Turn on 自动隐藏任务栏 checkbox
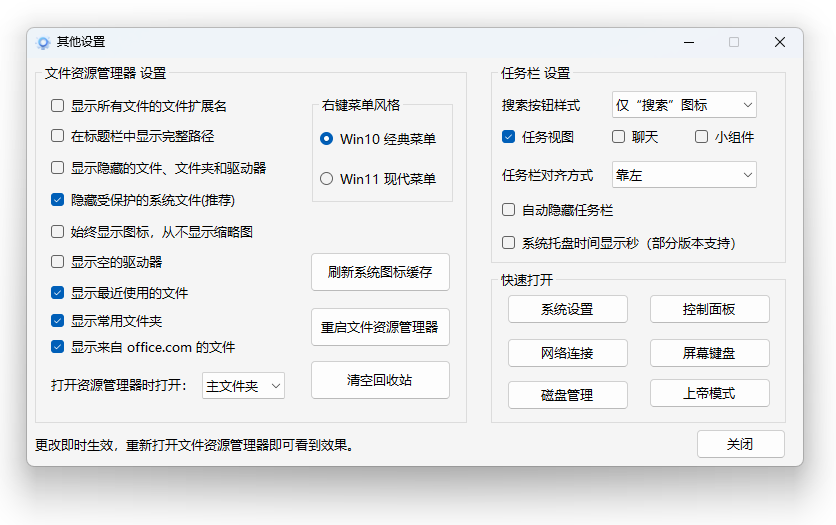Image resolution: width=836 pixels, height=525 pixels. (509, 211)
